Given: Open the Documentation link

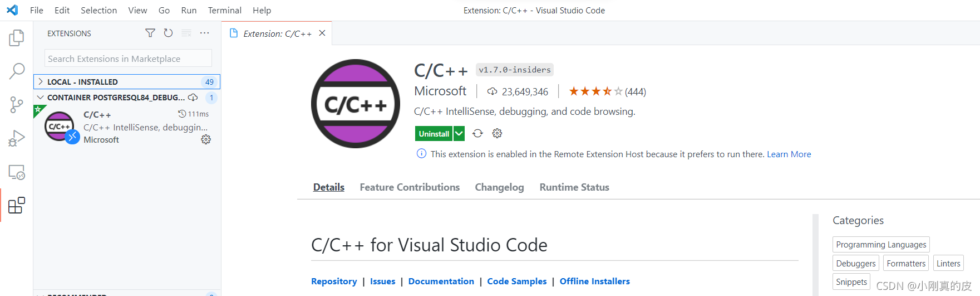Looking at the screenshot, I should pos(441,282).
